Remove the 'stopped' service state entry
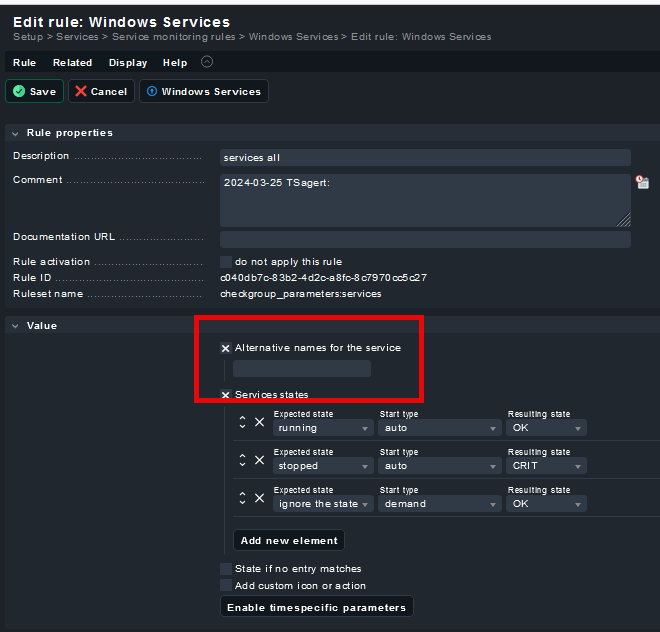 (259, 461)
